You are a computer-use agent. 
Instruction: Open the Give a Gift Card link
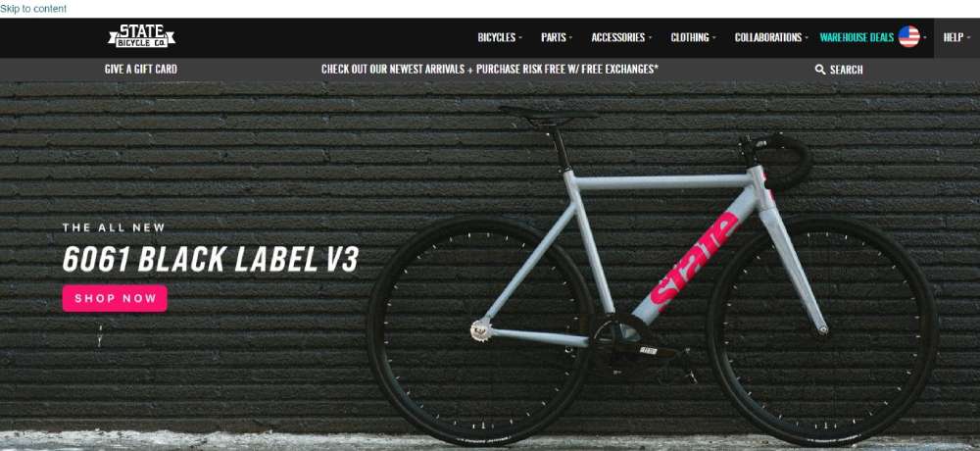(140, 69)
